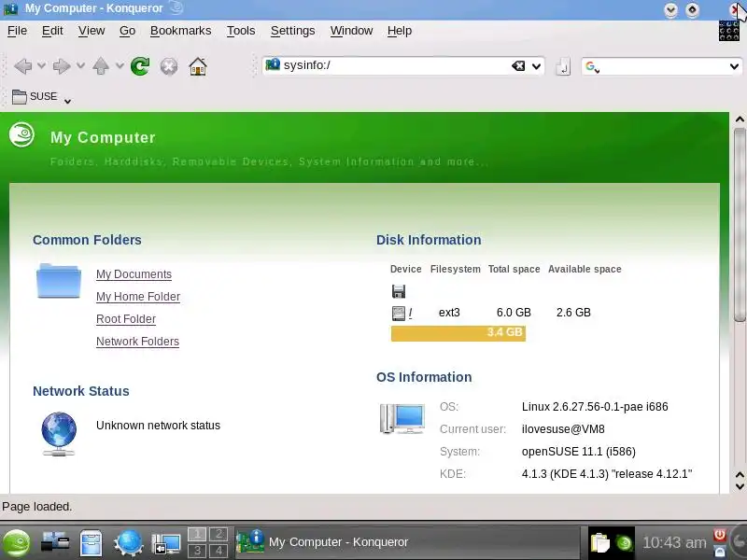
Task: Open the My Documents link
Action: coord(134,274)
